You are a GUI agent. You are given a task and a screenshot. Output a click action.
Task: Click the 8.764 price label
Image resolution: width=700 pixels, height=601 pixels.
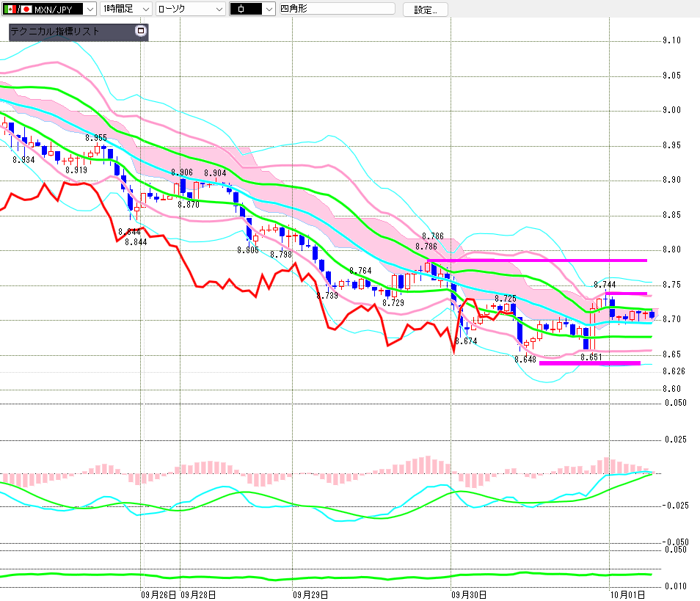(360, 271)
